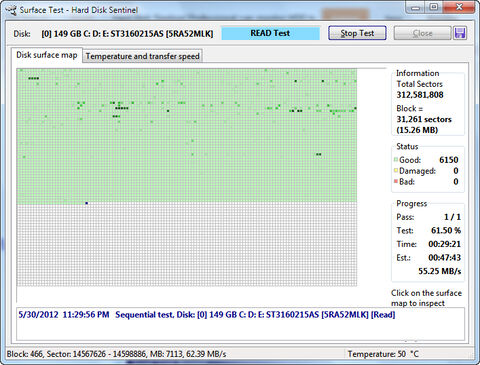The width and height of the screenshot is (480, 365).
Task: Click the sequential test log entry line
Action: pos(207,315)
